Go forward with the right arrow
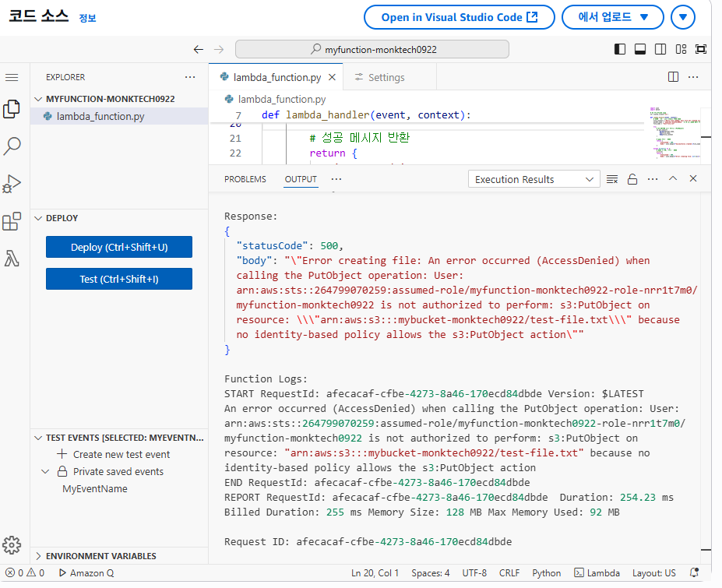 (x=219, y=49)
